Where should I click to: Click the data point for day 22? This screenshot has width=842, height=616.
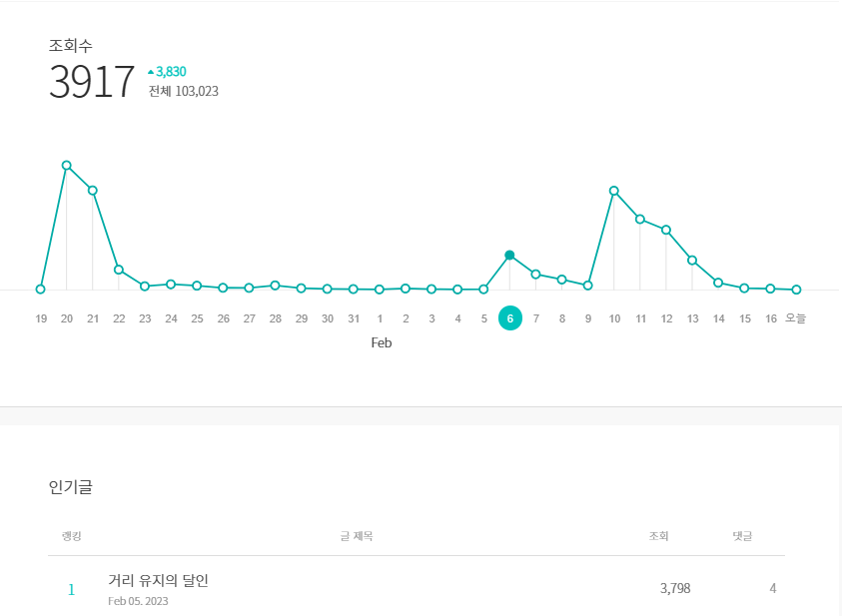pos(119,270)
